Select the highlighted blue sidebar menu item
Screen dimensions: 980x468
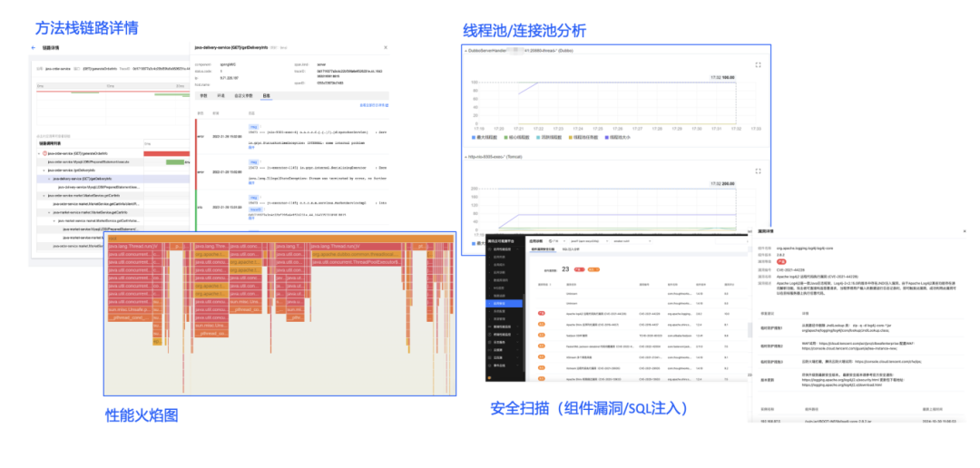[x=505, y=302]
